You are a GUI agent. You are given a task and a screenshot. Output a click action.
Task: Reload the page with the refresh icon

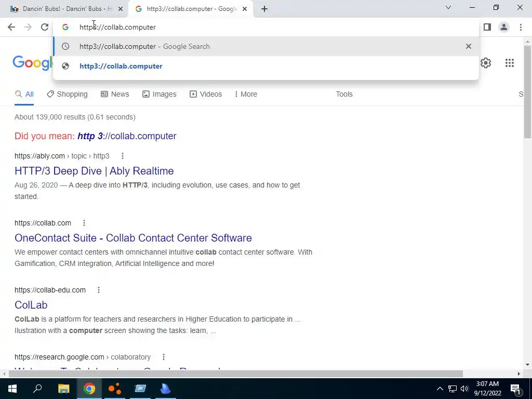[45, 27]
